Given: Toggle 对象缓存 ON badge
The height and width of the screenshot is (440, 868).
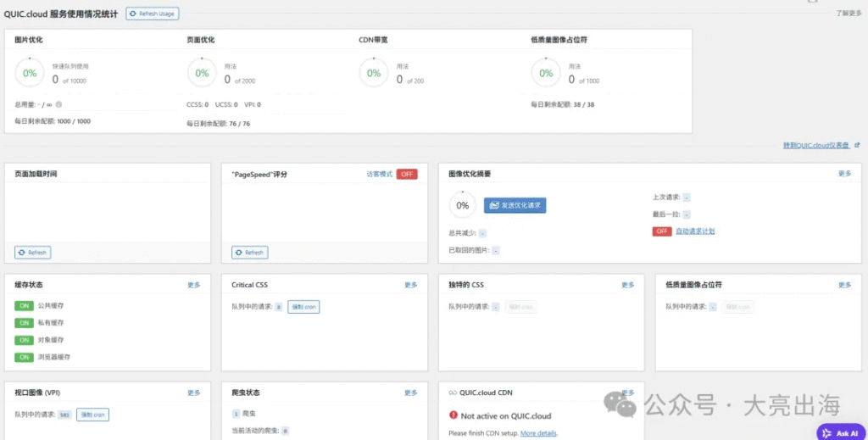Looking at the screenshot, I should tap(24, 340).
